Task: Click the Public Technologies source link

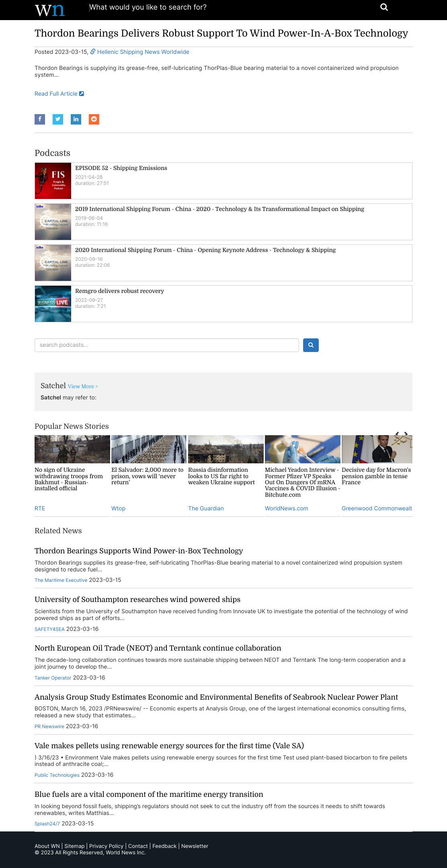Action: [57, 775]
